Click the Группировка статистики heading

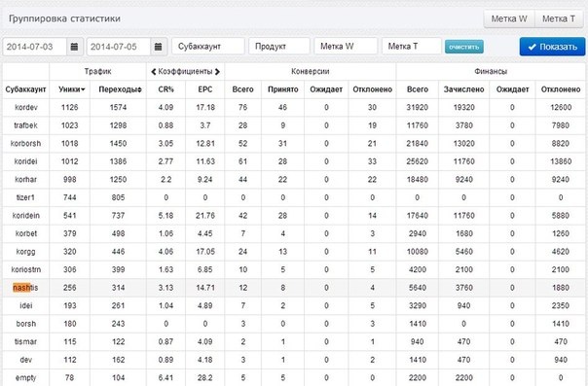point(64,18)
